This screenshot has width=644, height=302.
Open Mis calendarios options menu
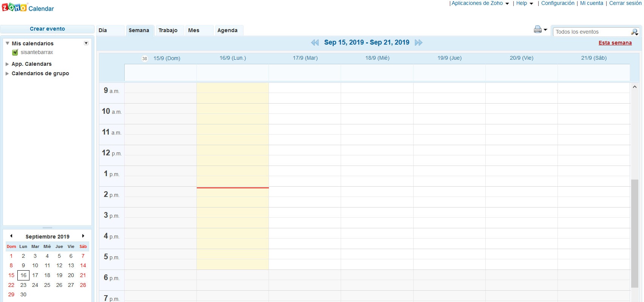tap(86, 43)
